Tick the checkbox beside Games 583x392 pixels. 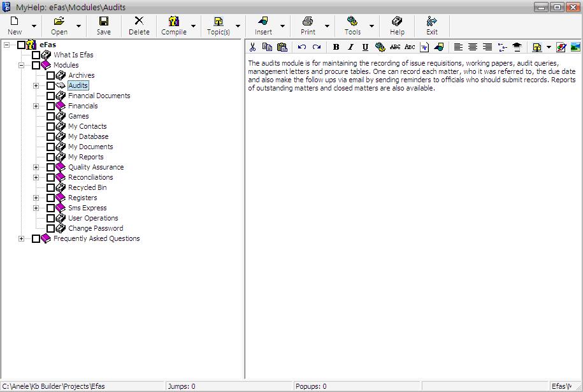(x=51, y=116)
